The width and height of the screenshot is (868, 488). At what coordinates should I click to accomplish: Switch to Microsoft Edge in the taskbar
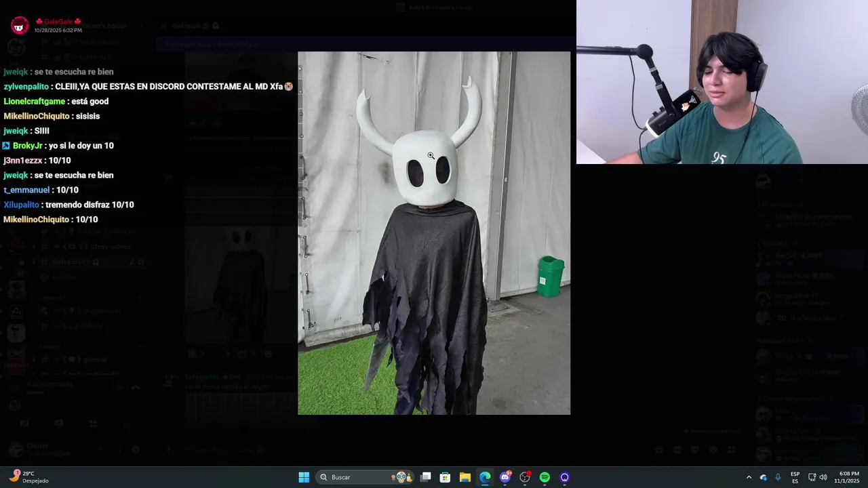tap(485, 477)
